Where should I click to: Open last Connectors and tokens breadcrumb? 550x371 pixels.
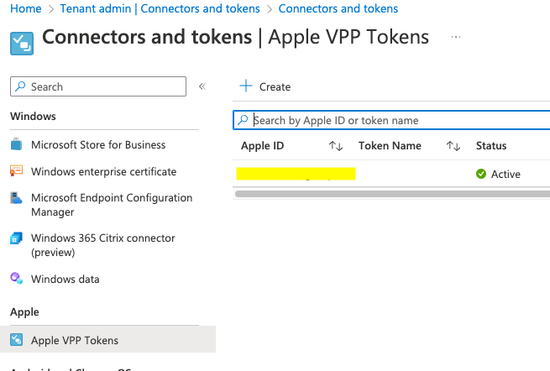338,8
